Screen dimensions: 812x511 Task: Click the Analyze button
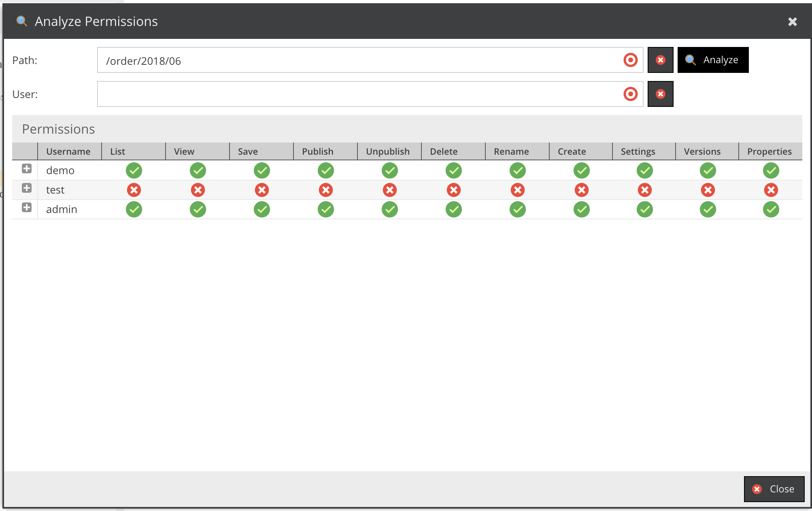pos(713,60)
